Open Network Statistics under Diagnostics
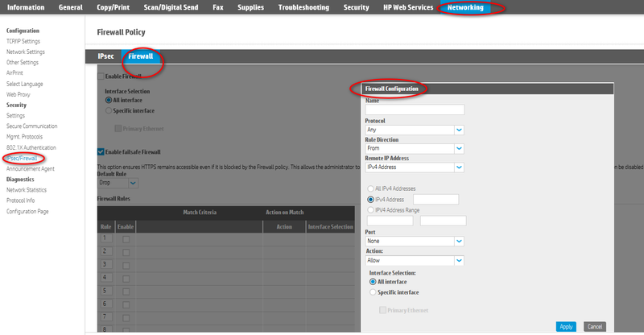 [27, 190]
